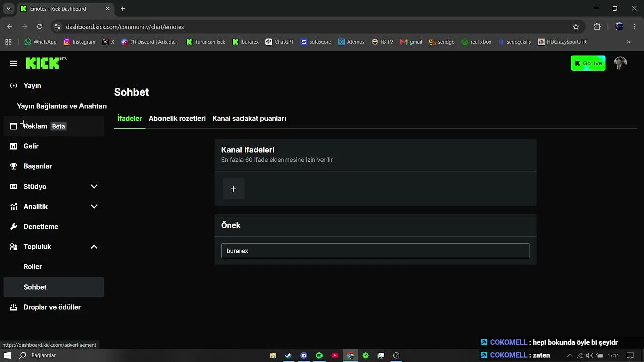Open the Aternos bookmark

pos(351,42)
